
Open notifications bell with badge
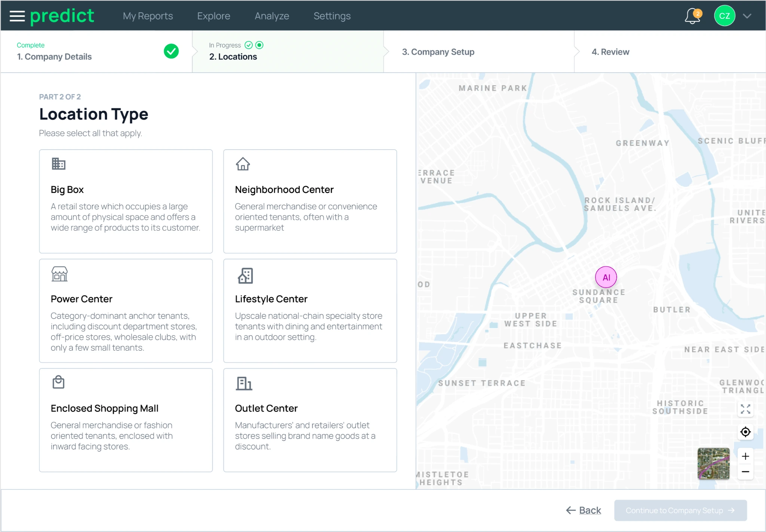(693, 16)
